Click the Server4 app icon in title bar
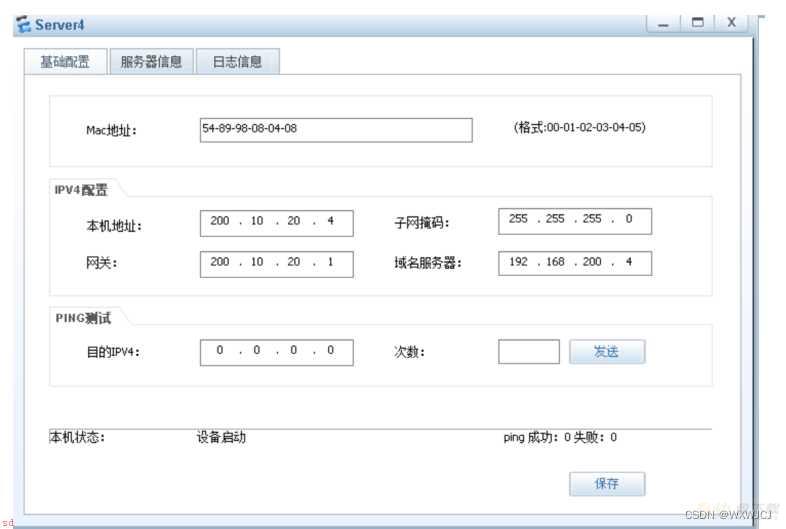Viewport: 786px width, 529px height. click(23, 25)
